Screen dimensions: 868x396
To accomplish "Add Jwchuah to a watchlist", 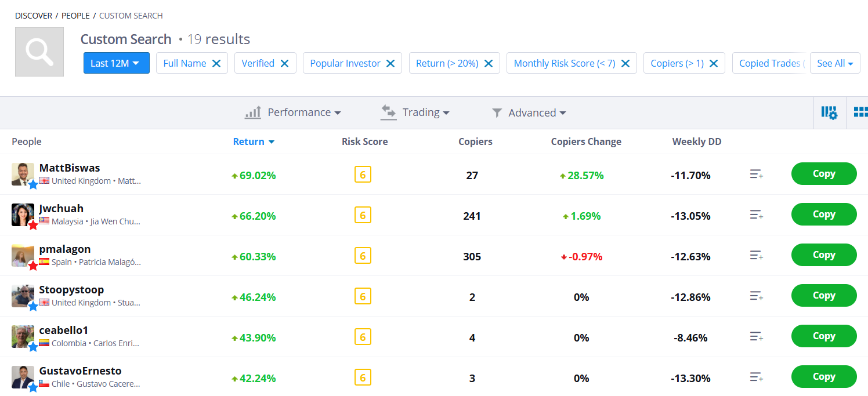I will pyautogui.click(x=756, y=214).
